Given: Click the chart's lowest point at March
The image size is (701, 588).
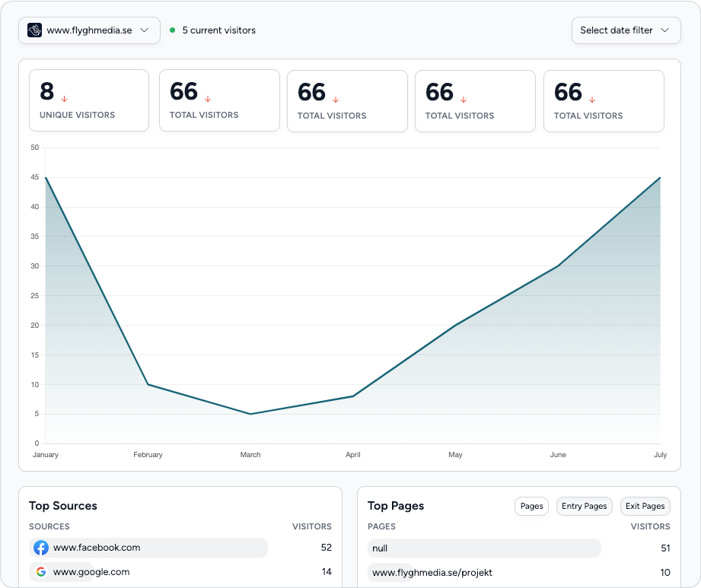Looking at the screenshot, I should click(x=250, y=413).
